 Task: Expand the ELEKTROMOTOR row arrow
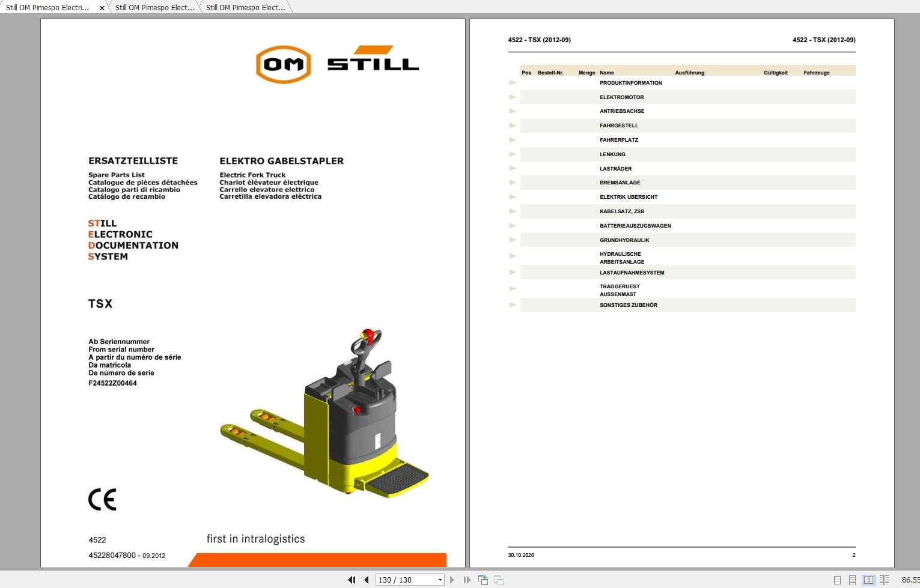click(513, 97)
